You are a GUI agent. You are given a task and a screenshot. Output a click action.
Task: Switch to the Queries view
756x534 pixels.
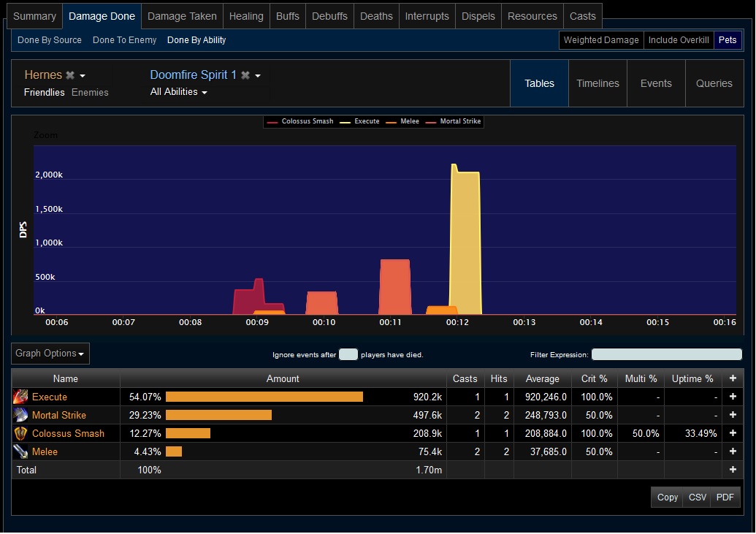(714, 83)
